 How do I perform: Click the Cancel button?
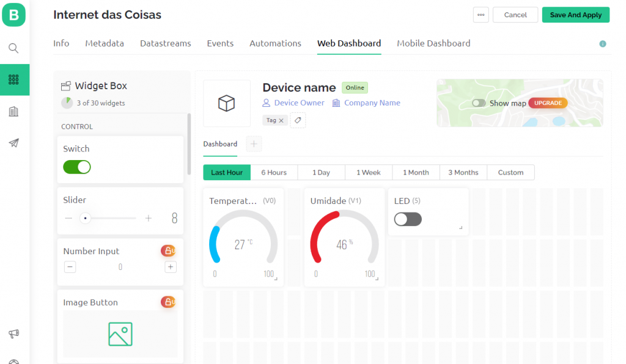click(x=515, y=15)
